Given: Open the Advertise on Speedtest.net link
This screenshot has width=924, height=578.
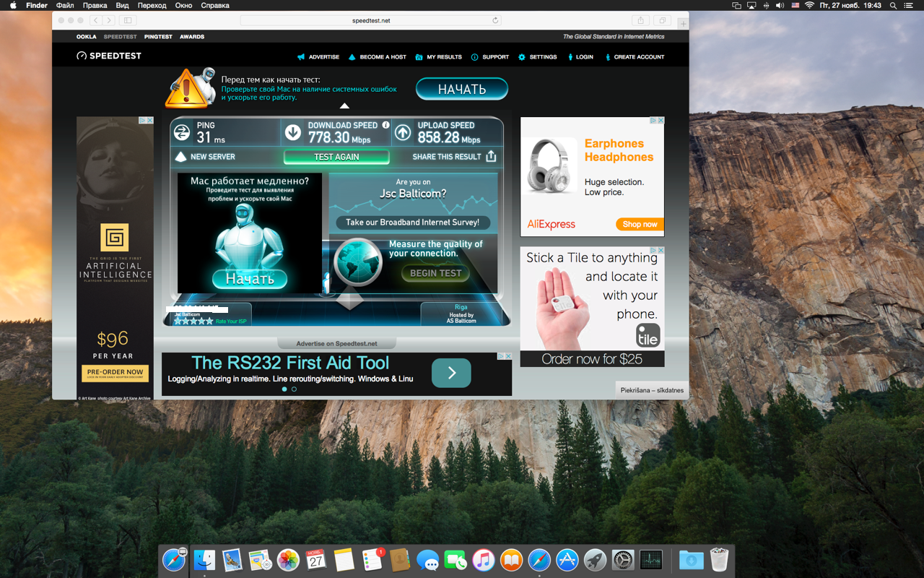Looking at the screenshot, I should (x=336, y=342).
